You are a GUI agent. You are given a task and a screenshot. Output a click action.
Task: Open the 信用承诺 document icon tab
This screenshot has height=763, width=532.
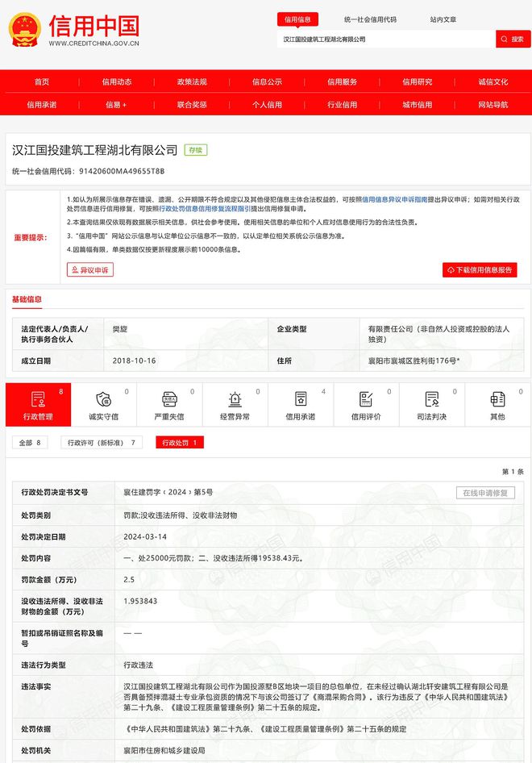tap(301, 405)
